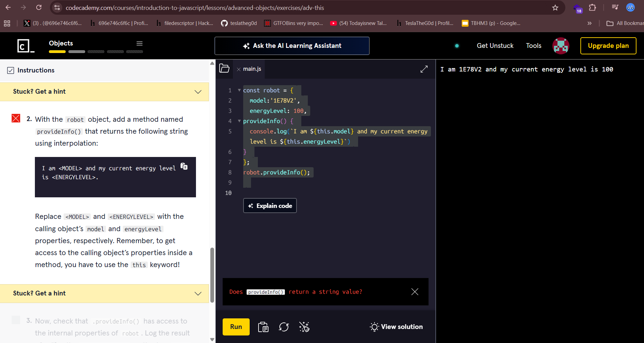This screenshot has height=343, width=644.
Task: Select the main.js file tab
Action: (x=252, y=69)
